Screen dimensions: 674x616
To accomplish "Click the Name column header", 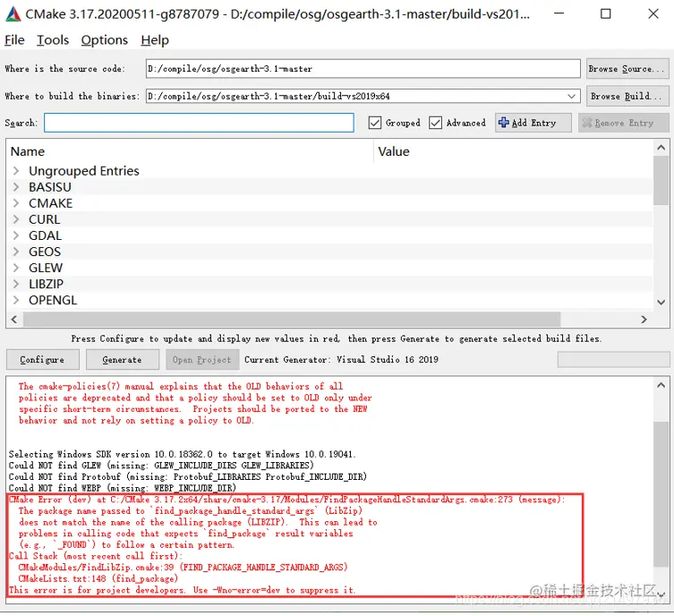I will pos(28,151).
